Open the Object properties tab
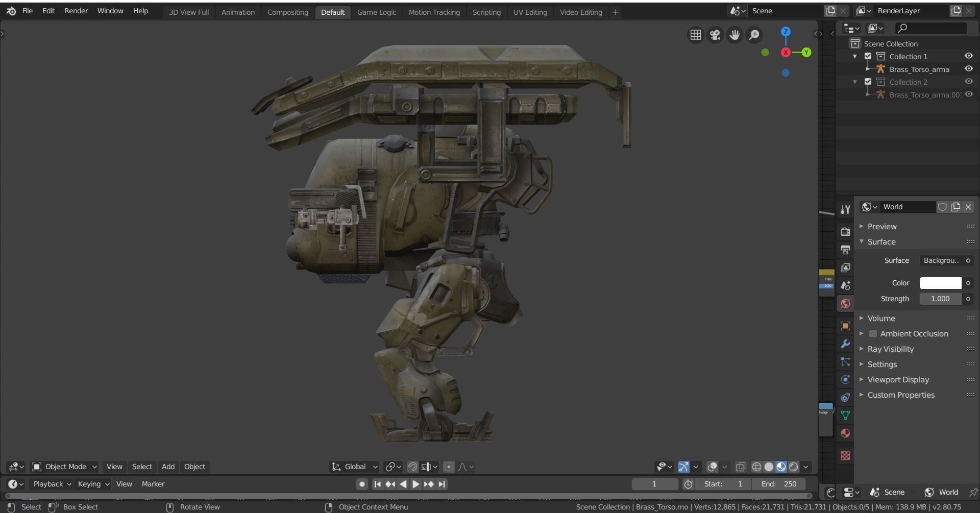Screen dimensions: 980x513 click(845, 326)
